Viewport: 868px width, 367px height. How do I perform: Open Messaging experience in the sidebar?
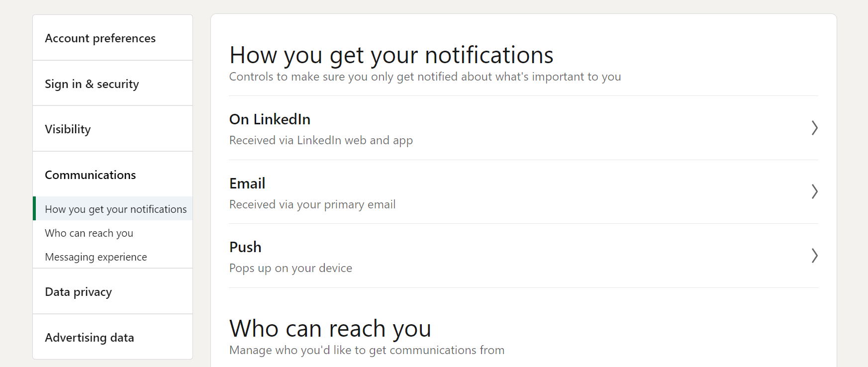[96, 257]
